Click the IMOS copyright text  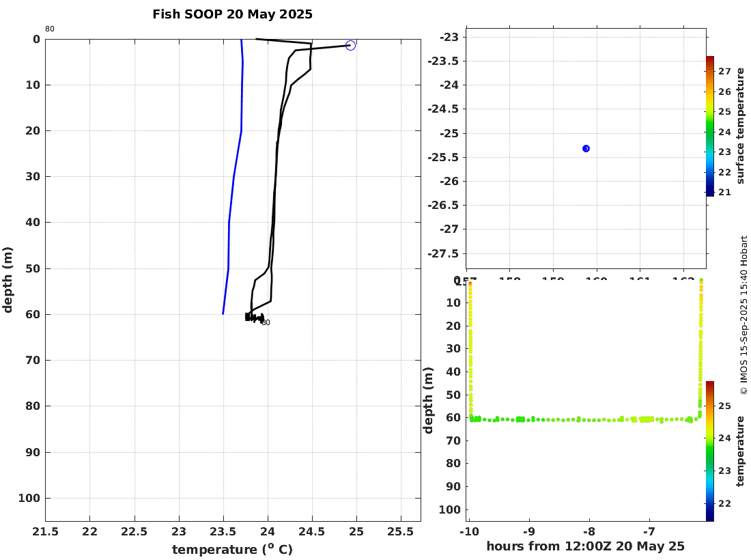pos(743,315)
